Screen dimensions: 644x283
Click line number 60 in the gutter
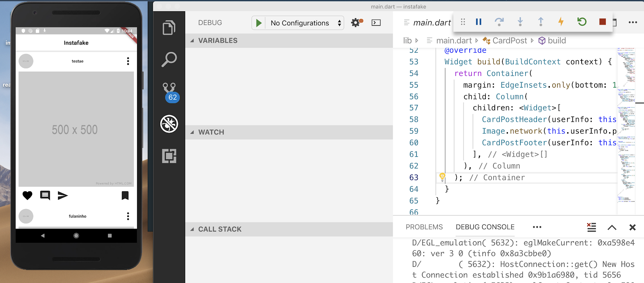coord(414,143)
